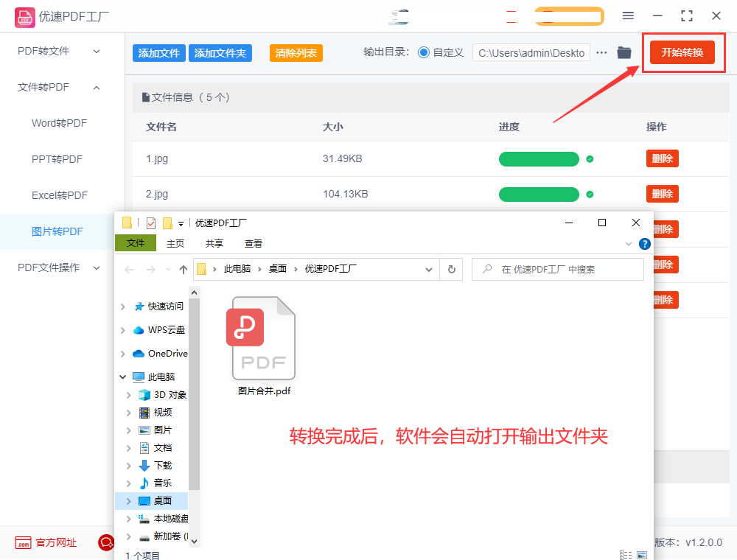Click the WPS云盘 cloud icon
The image size is (737, 560).
coord(139,330)
